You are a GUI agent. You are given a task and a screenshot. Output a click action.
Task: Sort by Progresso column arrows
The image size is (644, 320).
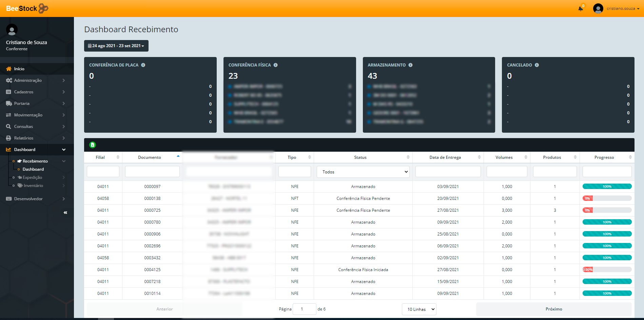click(630, 157)
